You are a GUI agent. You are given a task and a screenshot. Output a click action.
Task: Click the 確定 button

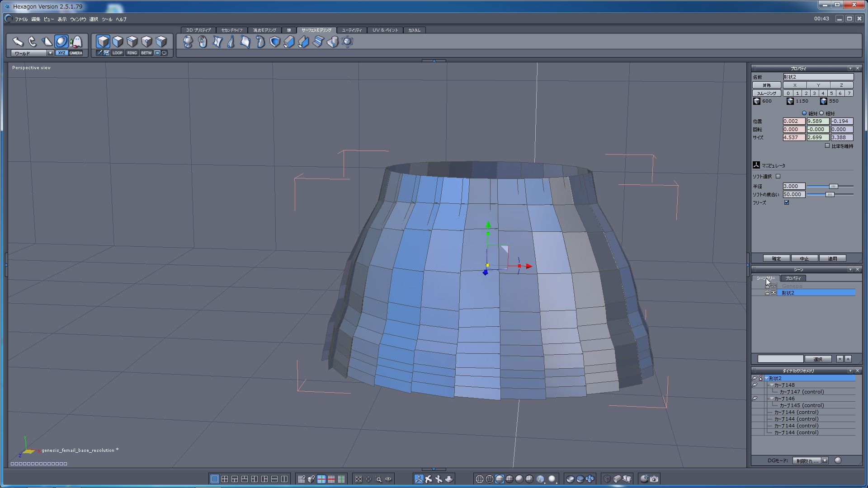776,258
